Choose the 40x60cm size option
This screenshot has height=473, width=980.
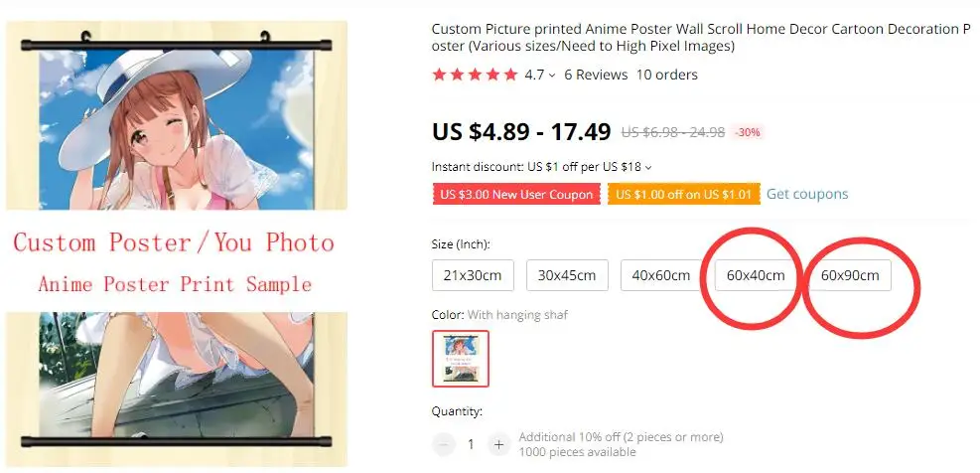[x=661, y=275]
